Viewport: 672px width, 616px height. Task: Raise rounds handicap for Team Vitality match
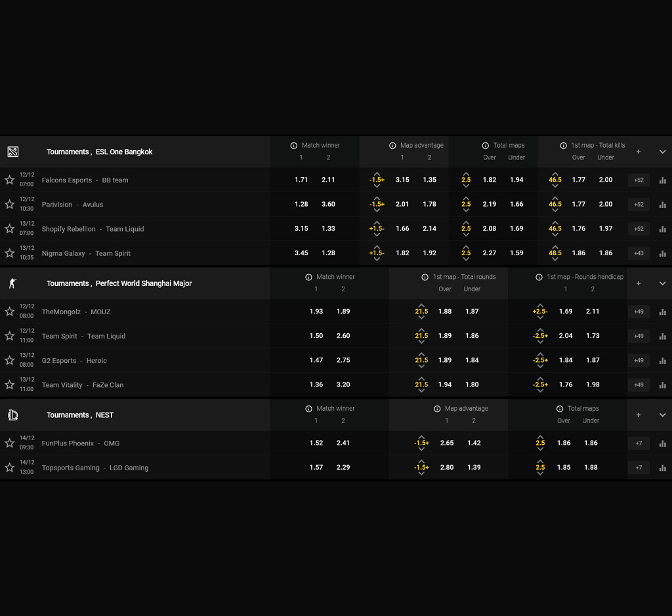540,379
